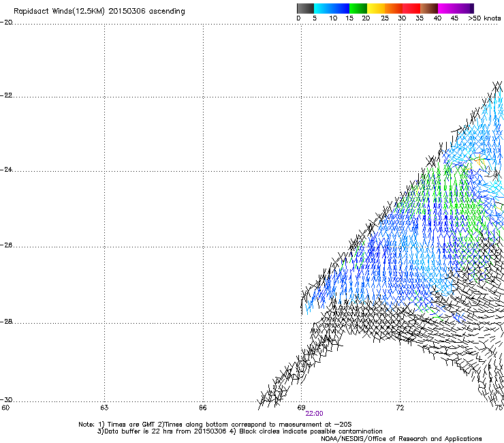Click the '-22' latitude axis label
This screenshot has width=504, height=443.
click(6, 95)
